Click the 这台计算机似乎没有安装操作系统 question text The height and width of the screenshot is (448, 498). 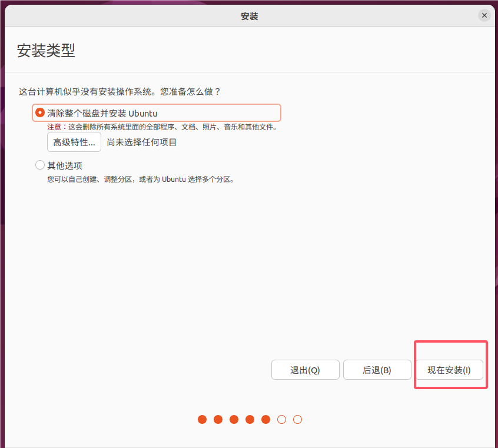119,92
